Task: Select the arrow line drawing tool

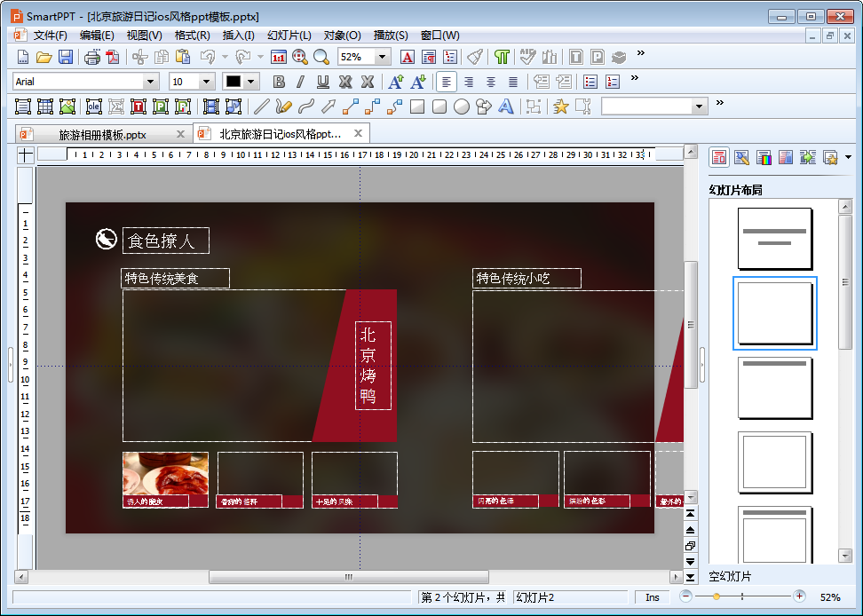Action: [329, 107]
